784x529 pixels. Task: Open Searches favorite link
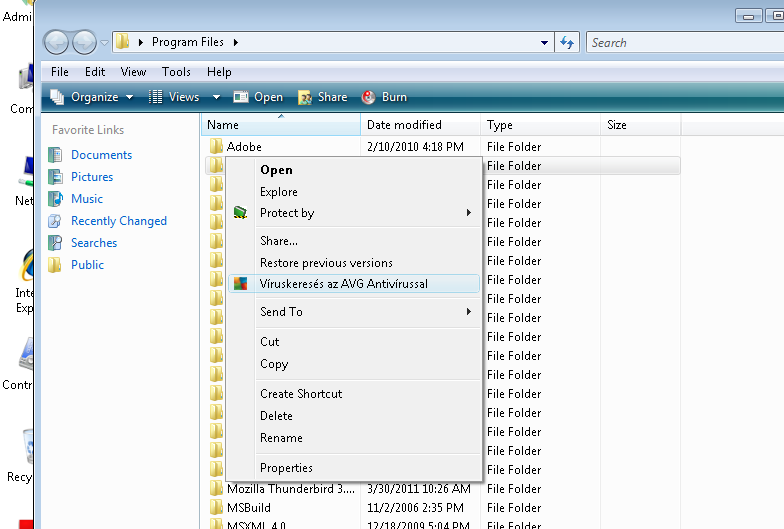click(94, 243)
